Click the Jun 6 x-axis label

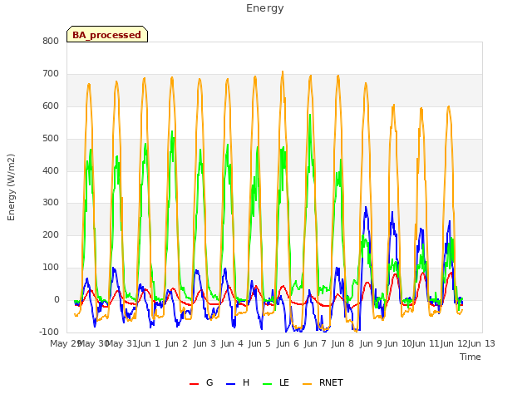point(288,343)
